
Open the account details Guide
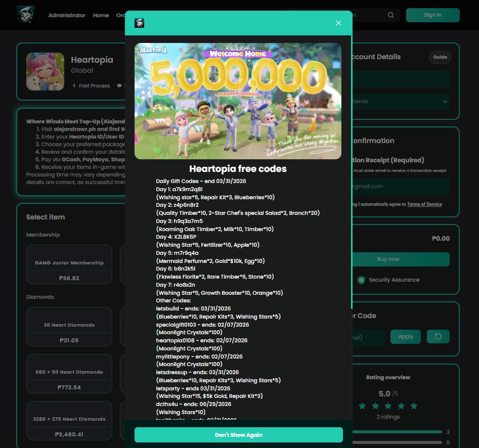pyautogui.click(x=440, y=57)
